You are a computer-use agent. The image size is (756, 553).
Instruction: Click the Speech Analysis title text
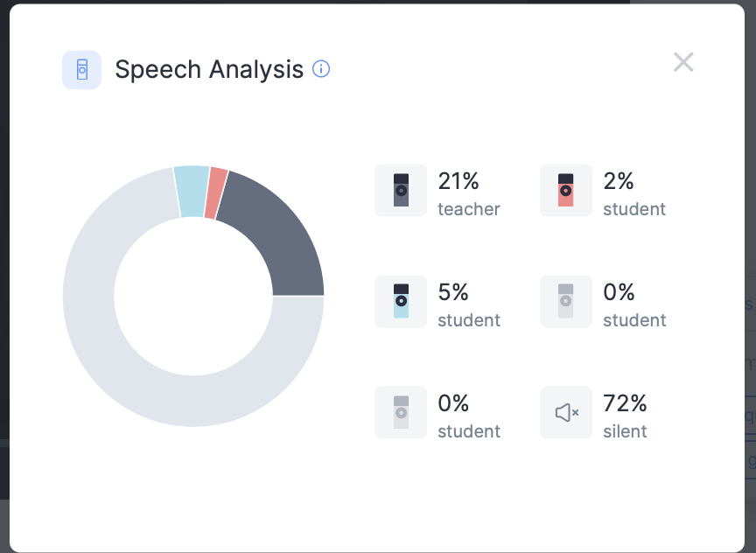(209, 69)
